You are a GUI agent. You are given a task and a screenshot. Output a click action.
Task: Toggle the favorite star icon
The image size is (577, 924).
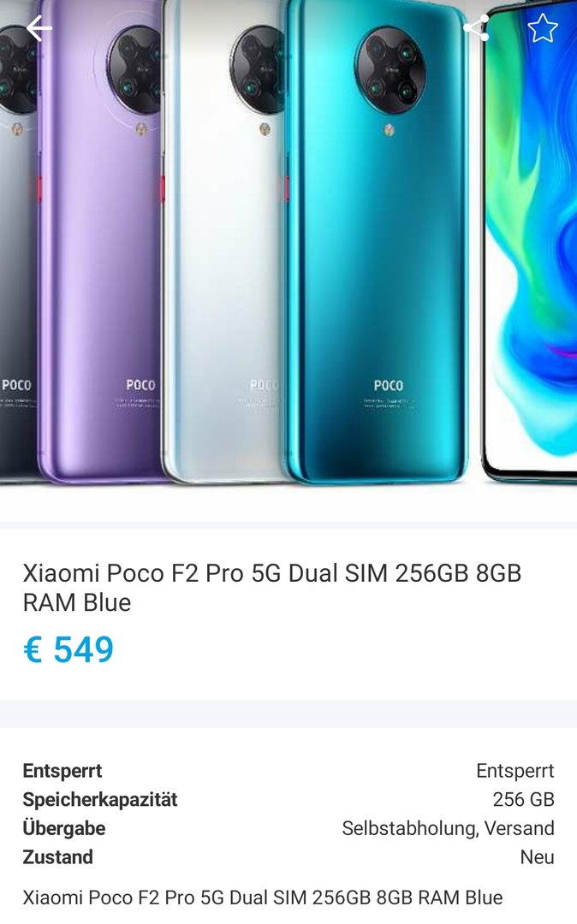tap(542, 27)
